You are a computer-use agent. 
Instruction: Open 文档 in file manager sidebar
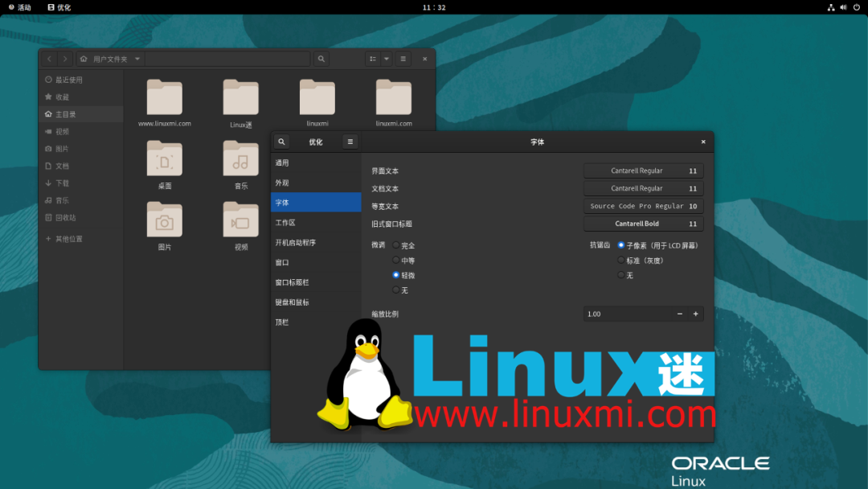(81, 166)
